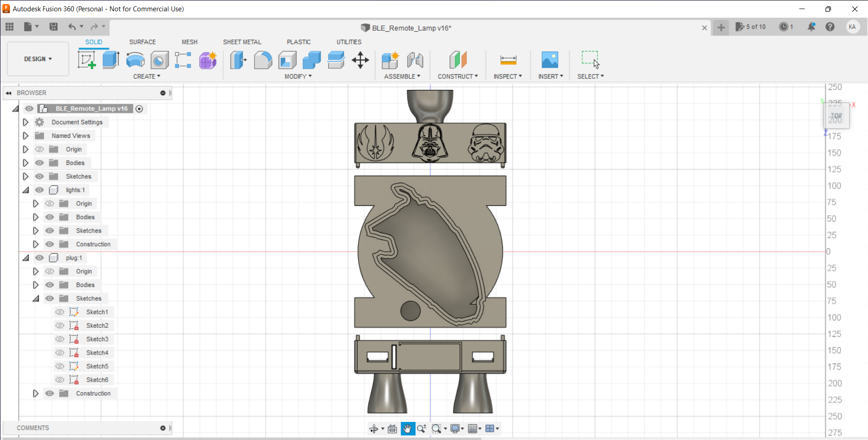Click the Save button

tap(54, 27)
